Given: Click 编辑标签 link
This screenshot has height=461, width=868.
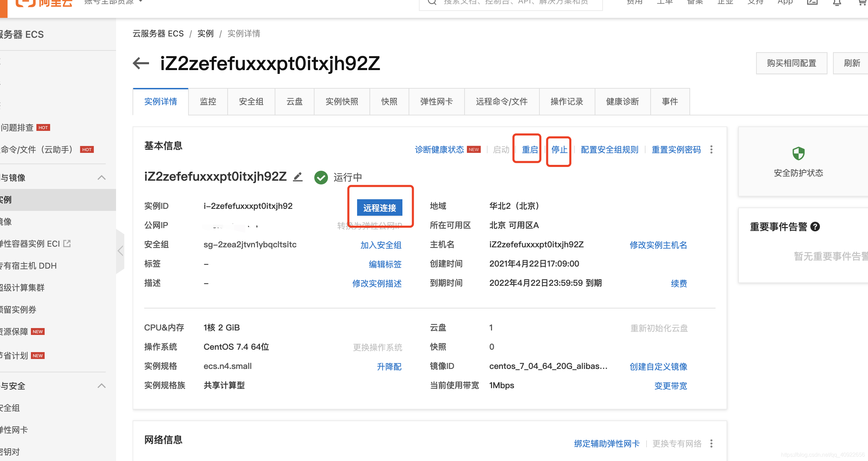Looking at the screenshot, I should (385, 264).
